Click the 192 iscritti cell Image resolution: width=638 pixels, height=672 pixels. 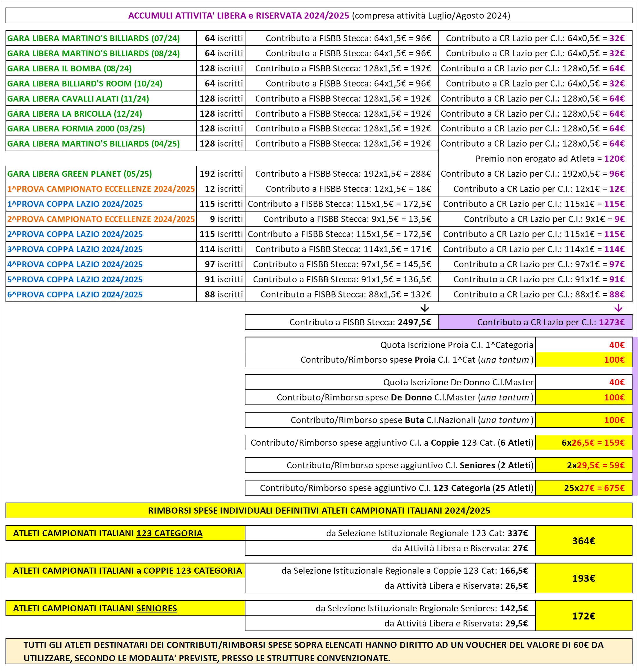point(221,174)
